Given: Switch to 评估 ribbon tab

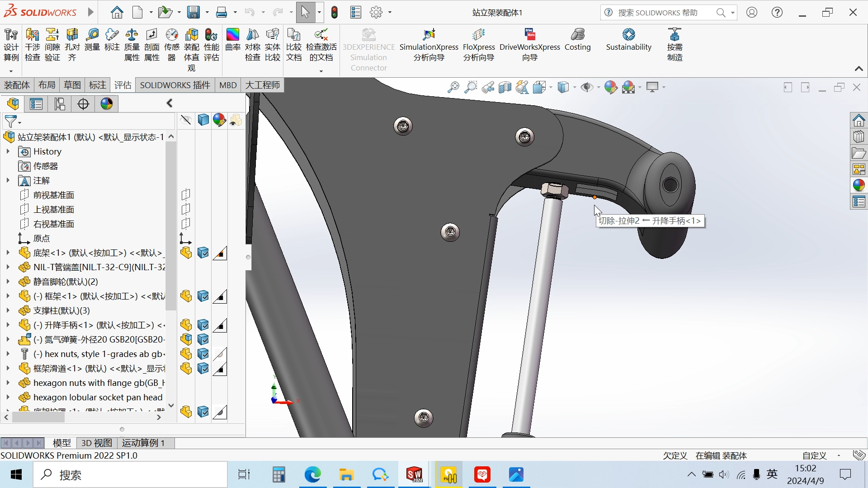Looking at the screenshot, I should point(123,84).
